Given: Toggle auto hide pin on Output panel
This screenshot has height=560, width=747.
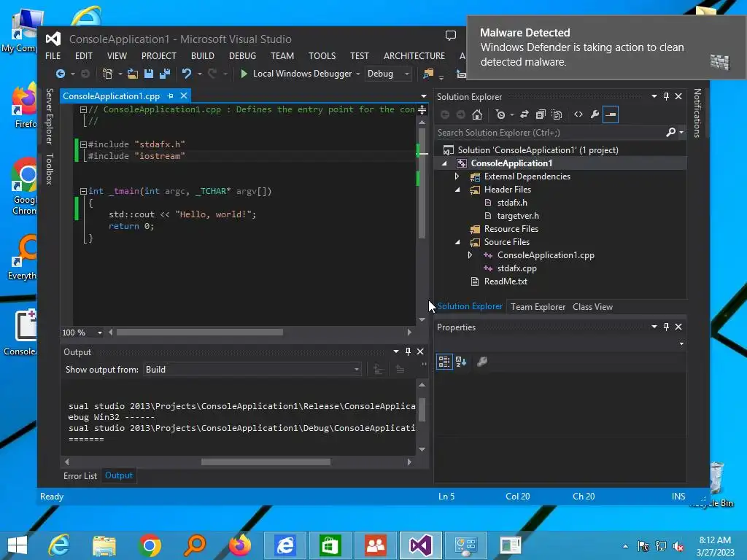Looking at the screenshot, I should 408,351.
